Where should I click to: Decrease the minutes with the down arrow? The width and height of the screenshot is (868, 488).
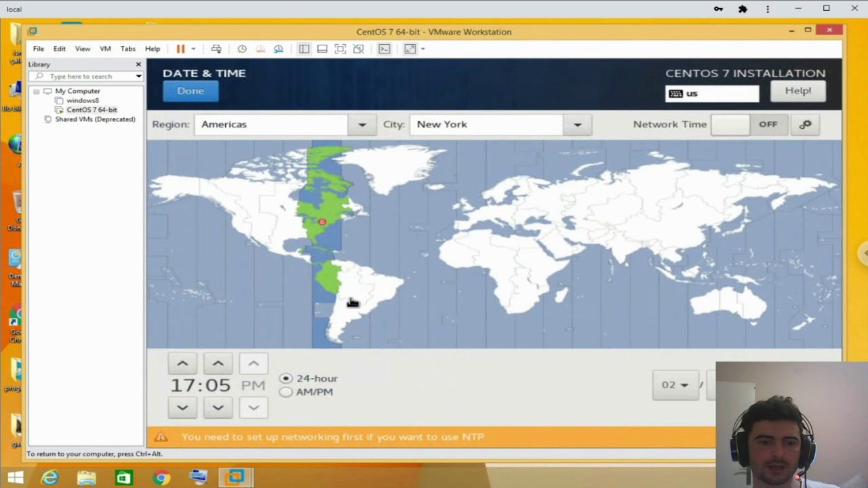pyautogui.click(x=218, y=407)
